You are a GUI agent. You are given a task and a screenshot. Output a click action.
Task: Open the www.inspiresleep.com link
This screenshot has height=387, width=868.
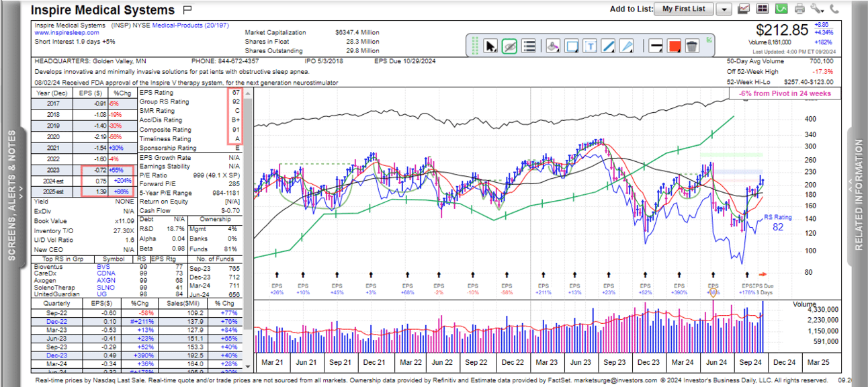(x=67, y=32)
